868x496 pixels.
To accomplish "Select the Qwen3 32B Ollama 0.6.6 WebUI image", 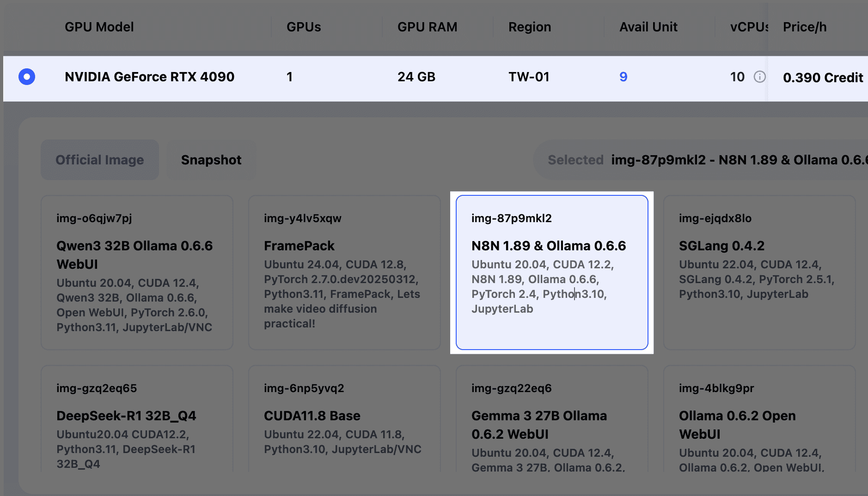I will click(x=137, y=272).
